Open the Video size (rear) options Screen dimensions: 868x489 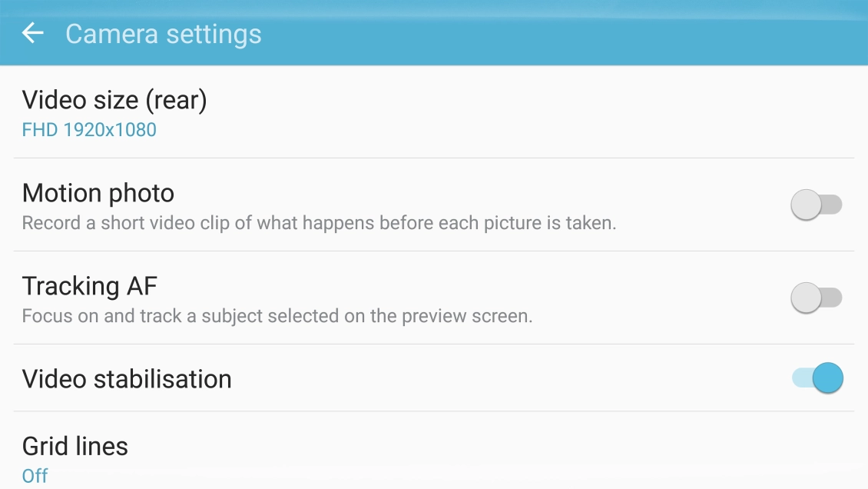pyautogui.click(x=114, y=101)
